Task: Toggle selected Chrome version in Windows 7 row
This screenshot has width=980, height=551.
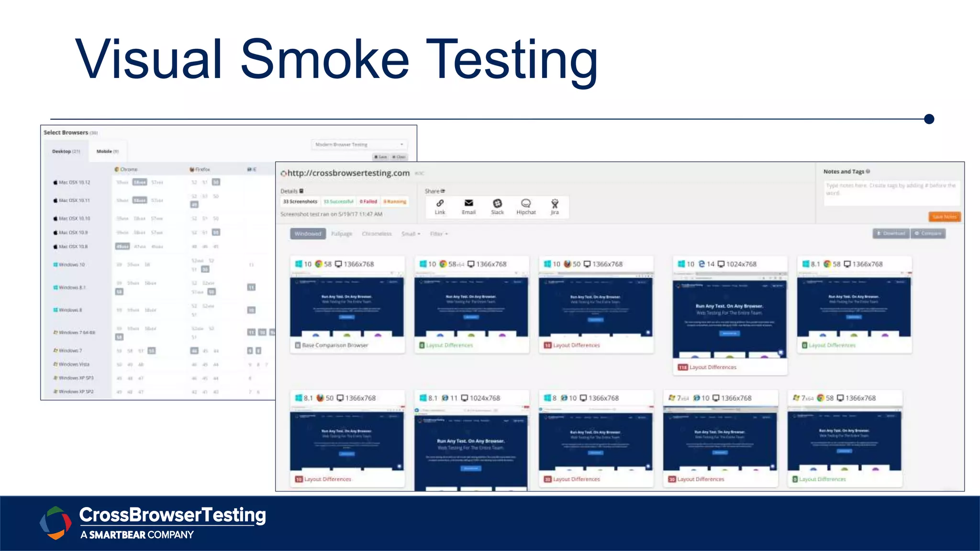Action: tap(152, 351)
